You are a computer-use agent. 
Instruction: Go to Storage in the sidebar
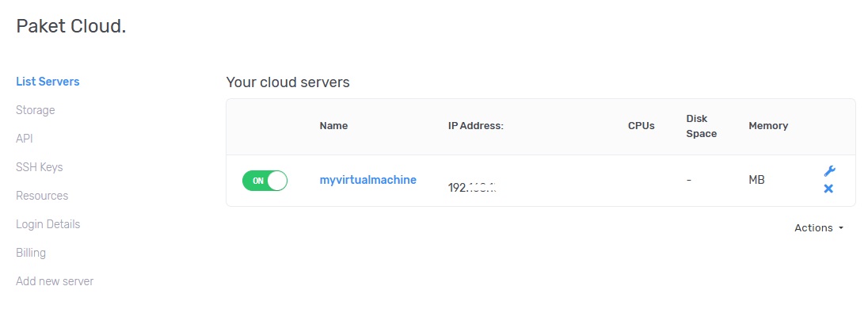(36, 110)
